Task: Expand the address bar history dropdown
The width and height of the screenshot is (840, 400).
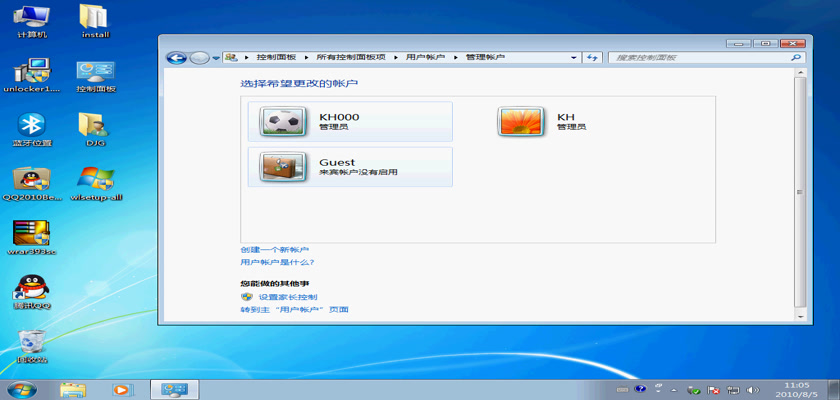Action: (575, 58)
